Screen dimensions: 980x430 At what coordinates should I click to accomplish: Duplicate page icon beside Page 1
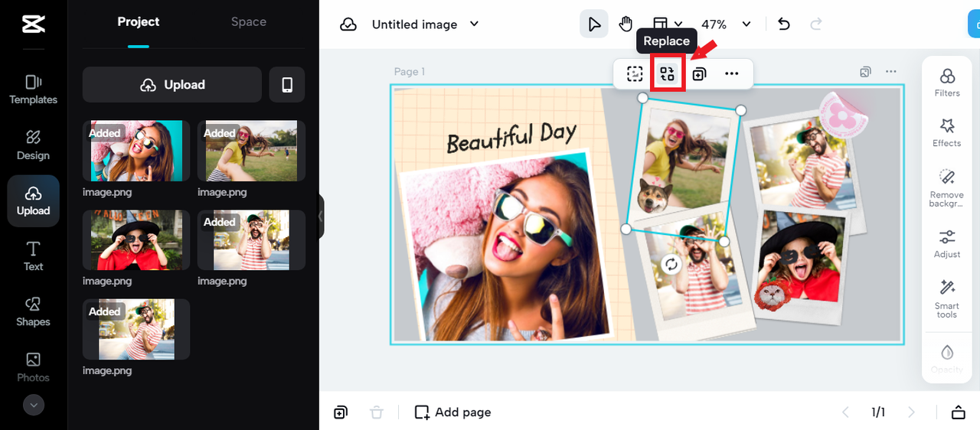865,72
